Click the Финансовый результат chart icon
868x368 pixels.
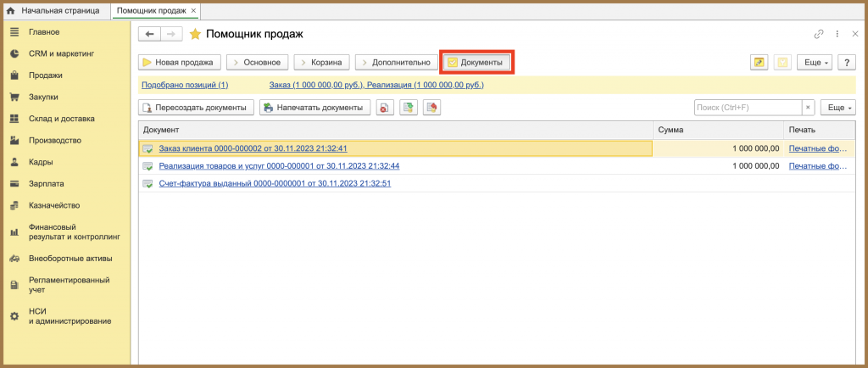15,231
